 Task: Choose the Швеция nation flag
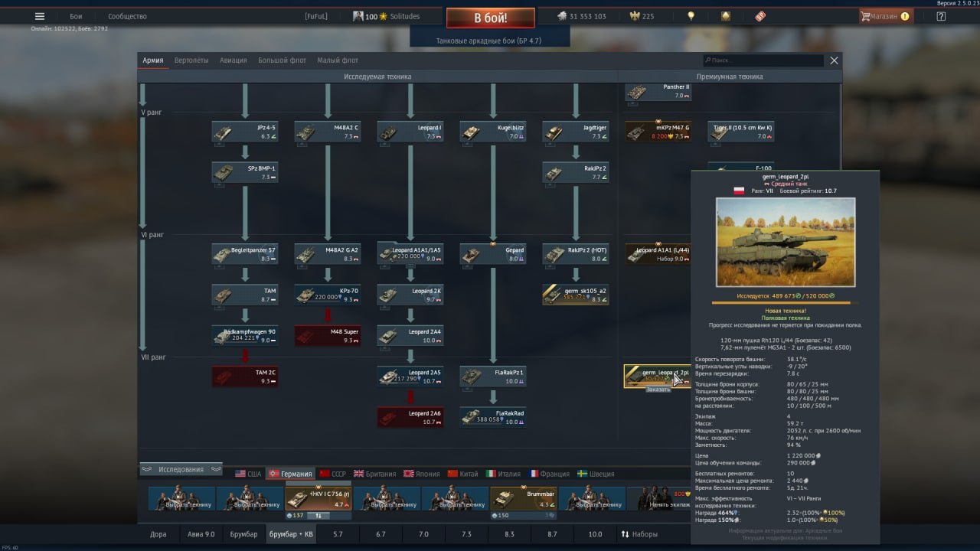click(596, 474)
